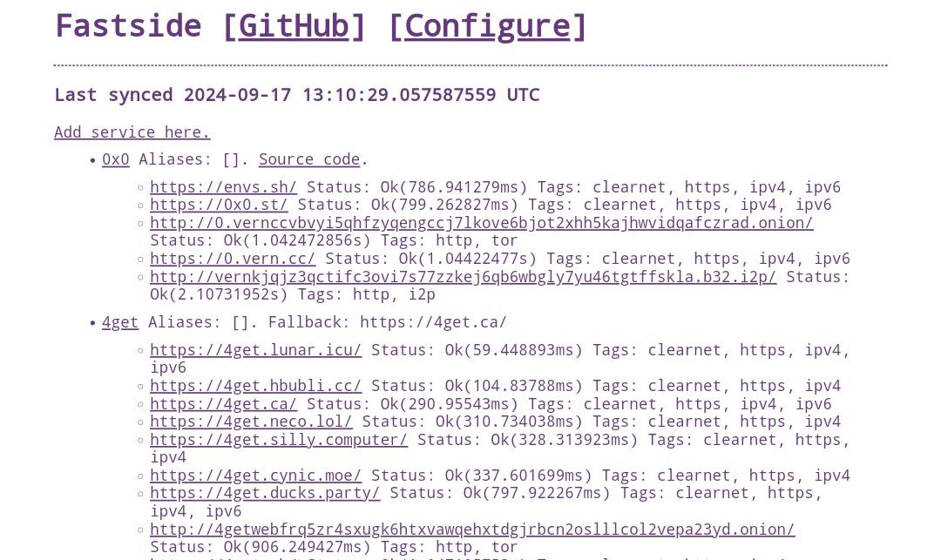
Task: Open the 0.vernccvbvyi5 onion address link
Action: click(481, 223)
